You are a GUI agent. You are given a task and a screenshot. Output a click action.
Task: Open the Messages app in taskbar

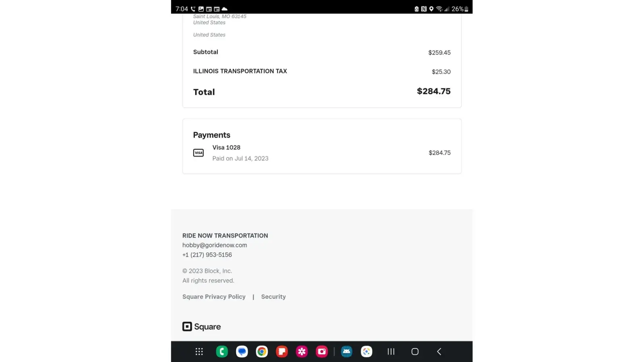pos(242,352)
